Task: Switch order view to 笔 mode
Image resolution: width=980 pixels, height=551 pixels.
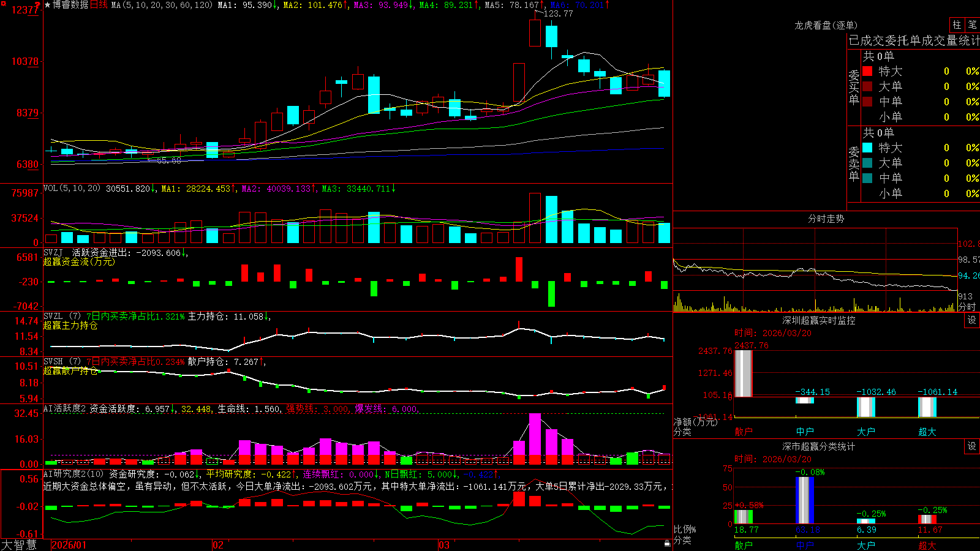Action: pyautogui.click(x=972, y=24)
